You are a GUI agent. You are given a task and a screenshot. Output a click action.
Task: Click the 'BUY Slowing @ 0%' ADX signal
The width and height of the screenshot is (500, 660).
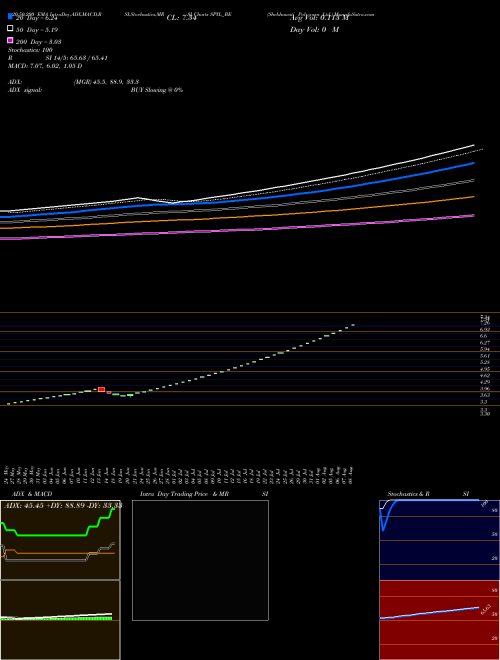(157, 90)
